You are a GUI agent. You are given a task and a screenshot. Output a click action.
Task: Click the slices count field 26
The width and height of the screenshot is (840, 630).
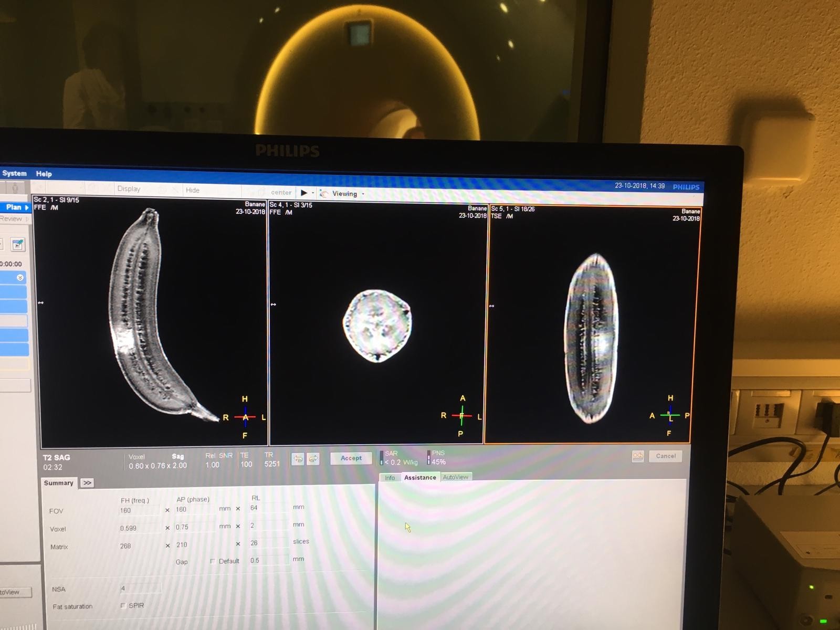coord(269,543)
